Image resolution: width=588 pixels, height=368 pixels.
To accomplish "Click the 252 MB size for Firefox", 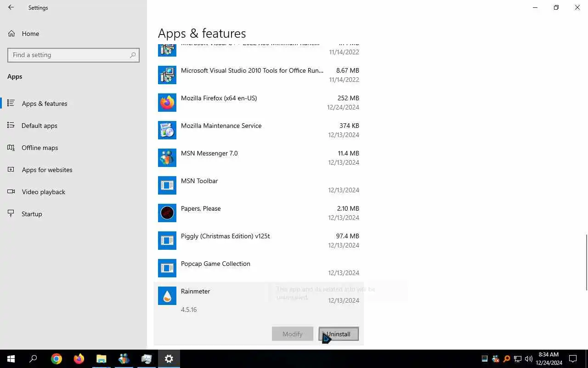I will (348, 98).
